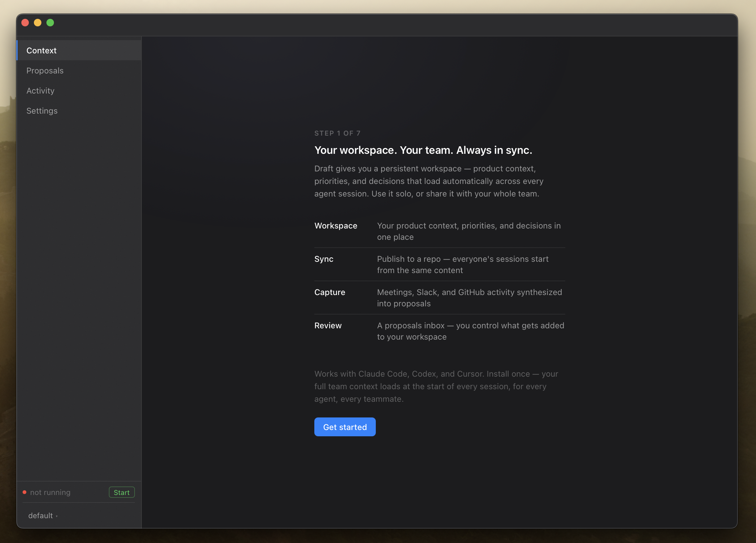This screenshot has width=756, height=543.
Task: Maximize the window with green button
Action: [x=50, y=23]
